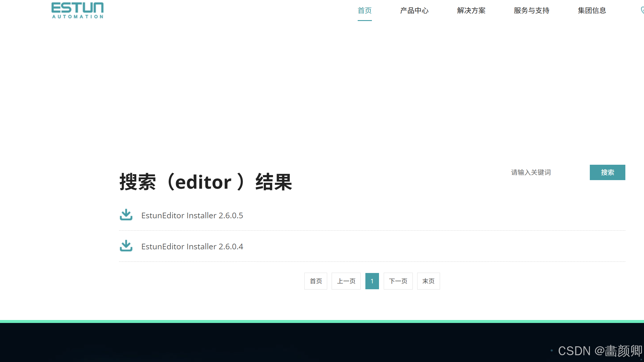The height and width of the screenshot is (362, 644).
Task: Open EstunEditor Installer 2.6.0.5 result link
Action: [192, 216]
